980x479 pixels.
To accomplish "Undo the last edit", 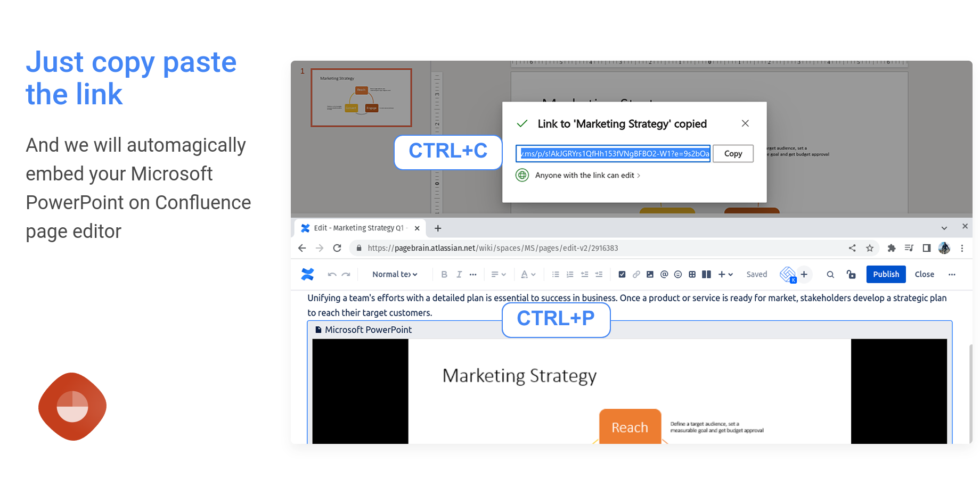I will tap(332, 275).
